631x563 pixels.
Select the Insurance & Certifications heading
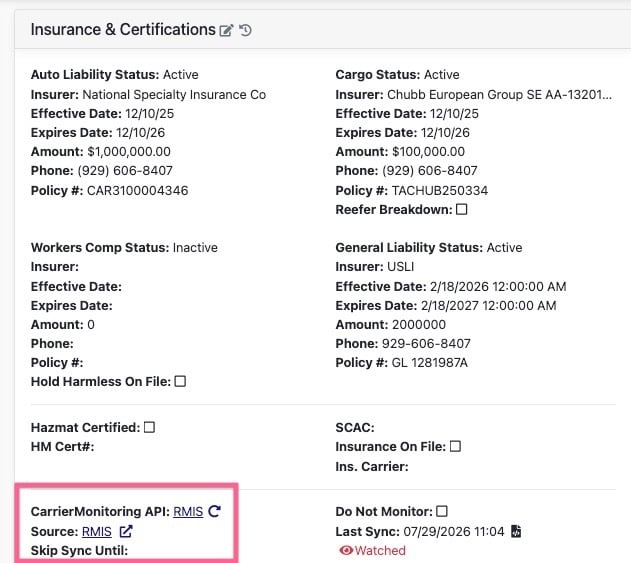[x=123, y=30]
